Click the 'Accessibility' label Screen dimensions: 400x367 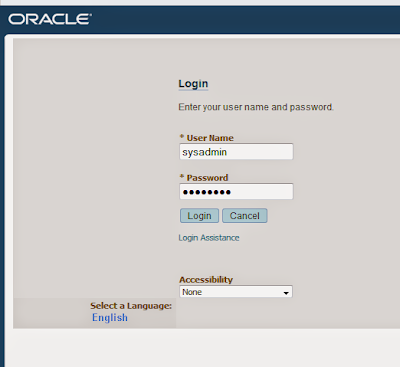(206, 279)
